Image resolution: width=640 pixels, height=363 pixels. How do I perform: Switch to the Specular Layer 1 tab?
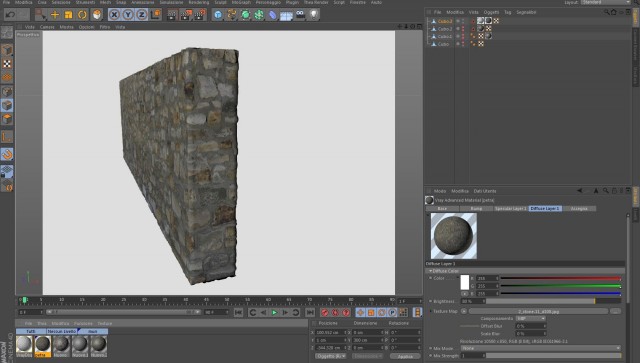511,209
